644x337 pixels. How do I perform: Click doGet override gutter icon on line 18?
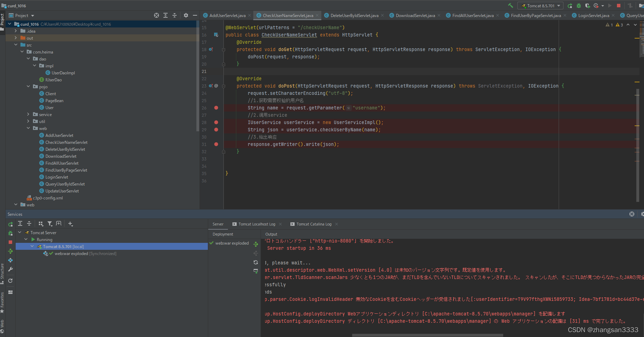pyautogui.click(x=211, y=49)
